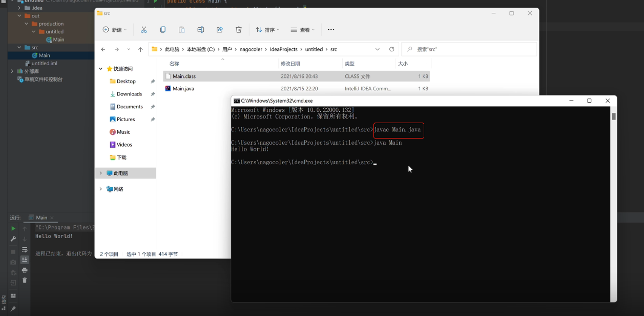The height and width of the screenshot is (316, 644).
Task: Click the print icon in Run console
Action: (x=25, y=270)
